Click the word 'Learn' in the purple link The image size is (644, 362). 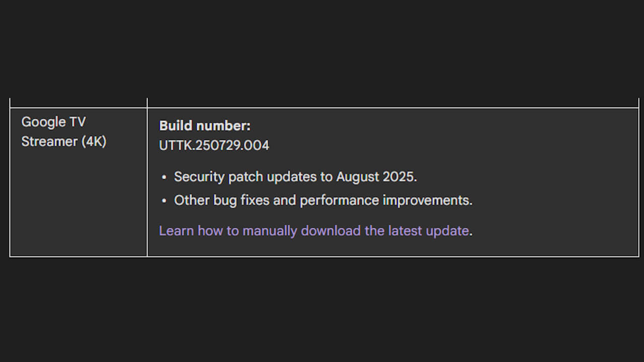coord(176,231)
